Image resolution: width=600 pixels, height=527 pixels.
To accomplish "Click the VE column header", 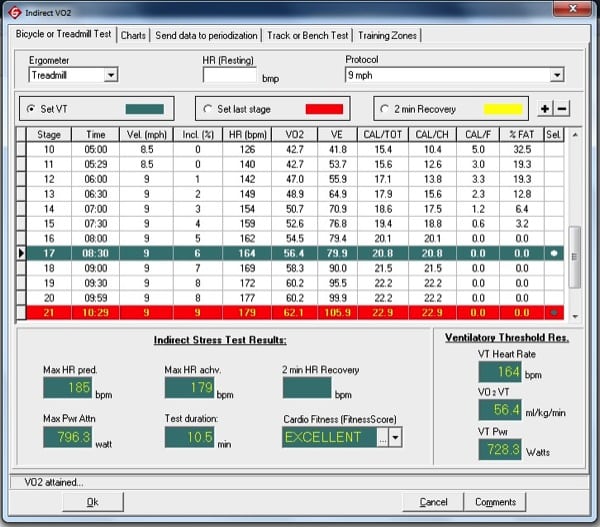I will click(x=337, y=135).
